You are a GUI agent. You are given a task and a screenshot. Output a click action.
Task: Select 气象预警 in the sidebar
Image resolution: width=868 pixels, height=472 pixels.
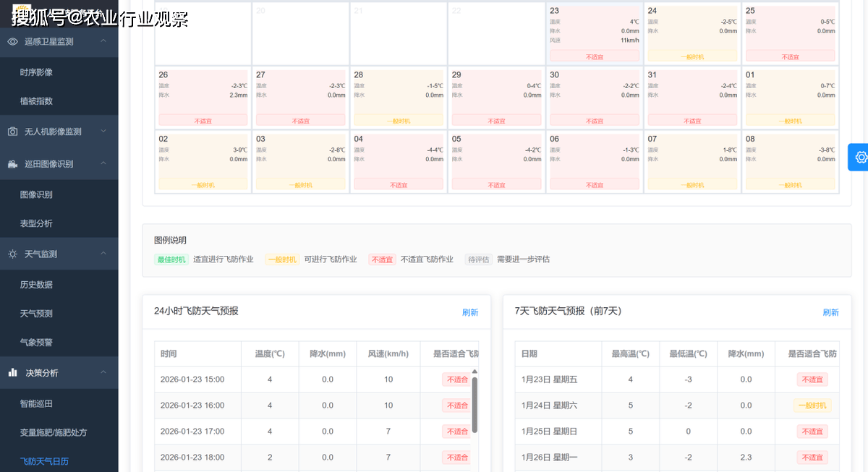coord(36,343)
